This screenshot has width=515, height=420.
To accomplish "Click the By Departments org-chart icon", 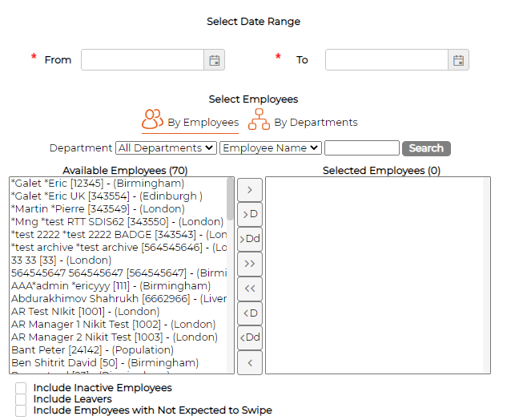I will tap(259, 121).
